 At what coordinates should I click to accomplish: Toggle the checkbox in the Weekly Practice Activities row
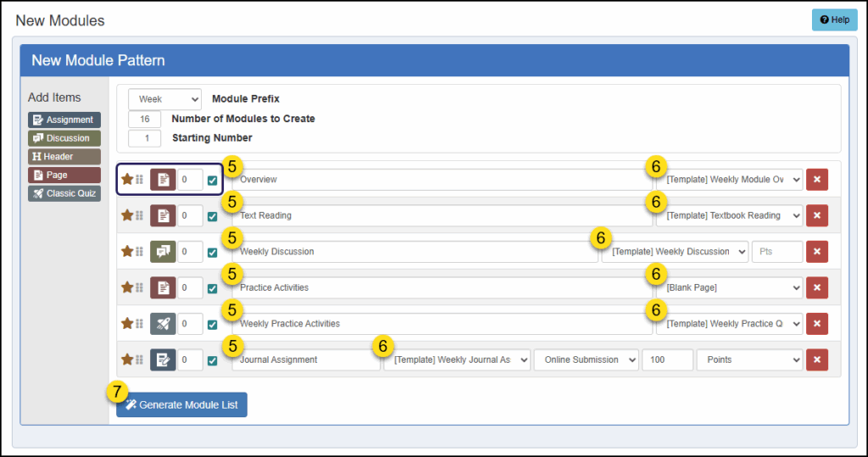point(212,325)
